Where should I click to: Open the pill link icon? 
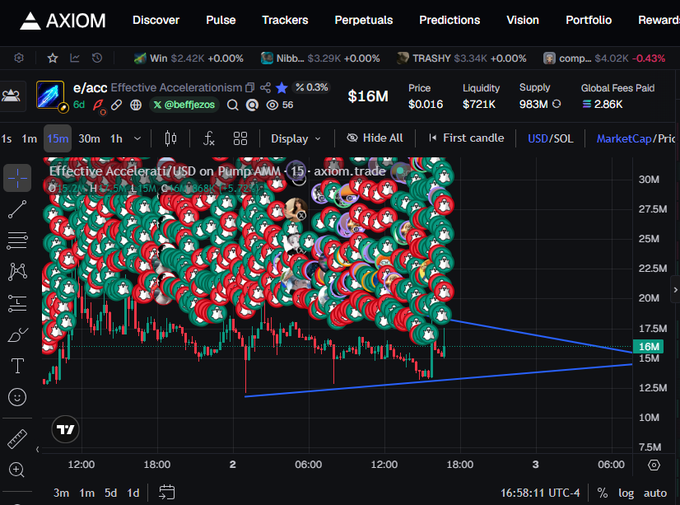pyautogui.click(x=116, y=105)
